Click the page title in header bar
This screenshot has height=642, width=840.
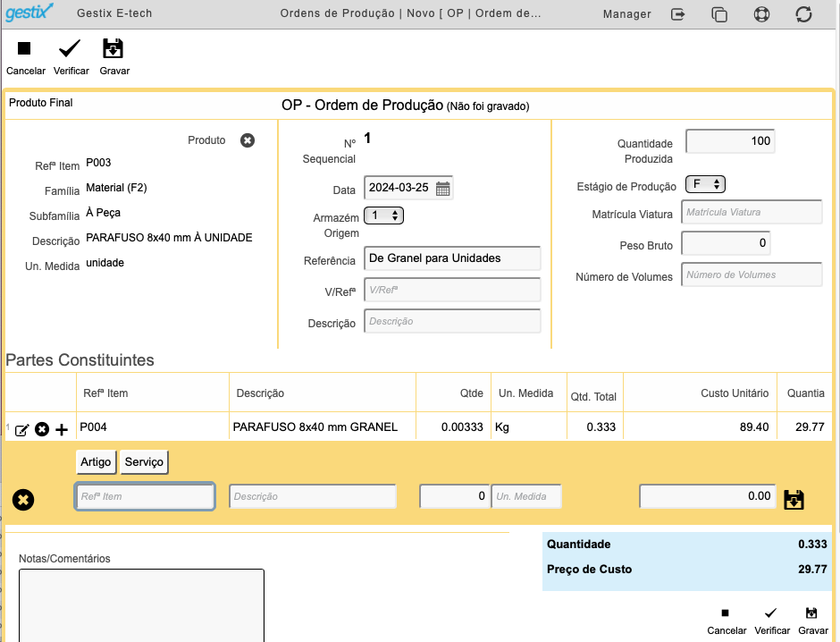click(410, 13)
